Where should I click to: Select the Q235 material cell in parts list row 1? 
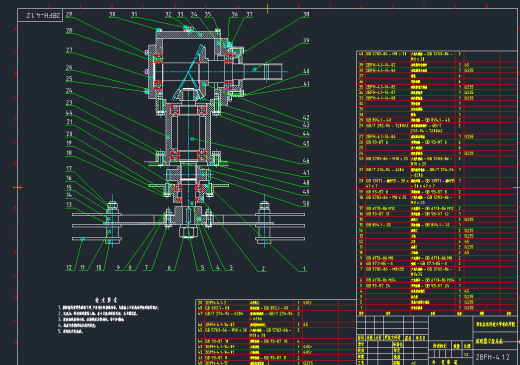tap(469, 308)
